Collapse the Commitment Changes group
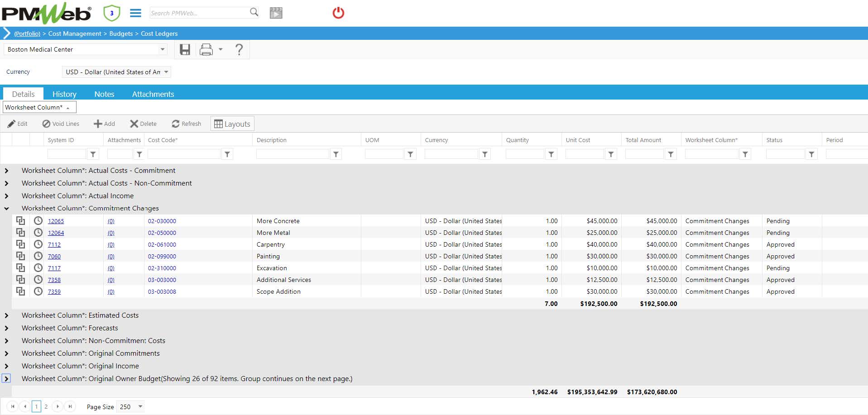This screenshot has width=868, height=415. [6, 209]
